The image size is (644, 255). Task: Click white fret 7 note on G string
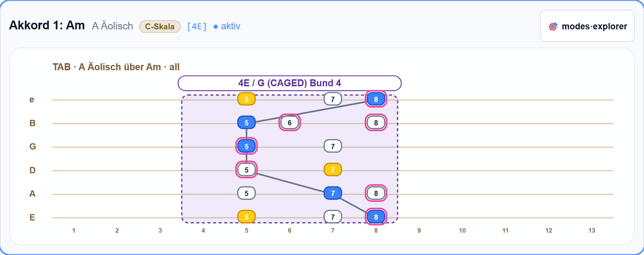(x=333, y=146)
